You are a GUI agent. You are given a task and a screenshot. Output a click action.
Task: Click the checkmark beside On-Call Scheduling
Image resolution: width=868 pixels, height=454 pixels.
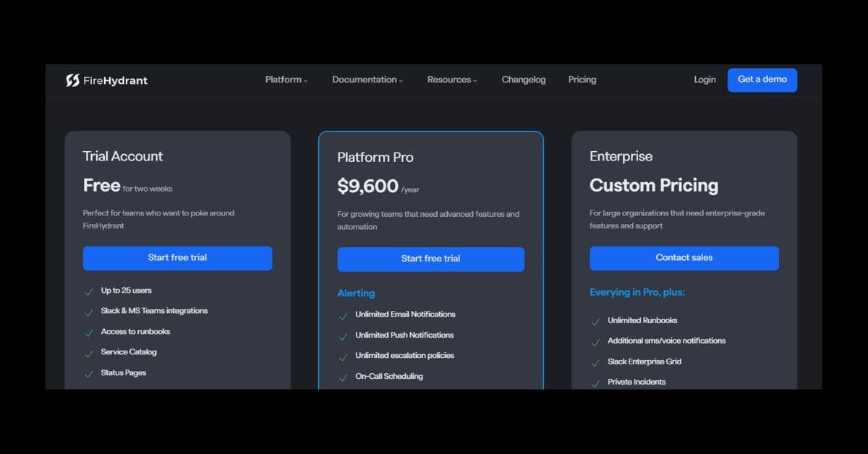[343, 377]
